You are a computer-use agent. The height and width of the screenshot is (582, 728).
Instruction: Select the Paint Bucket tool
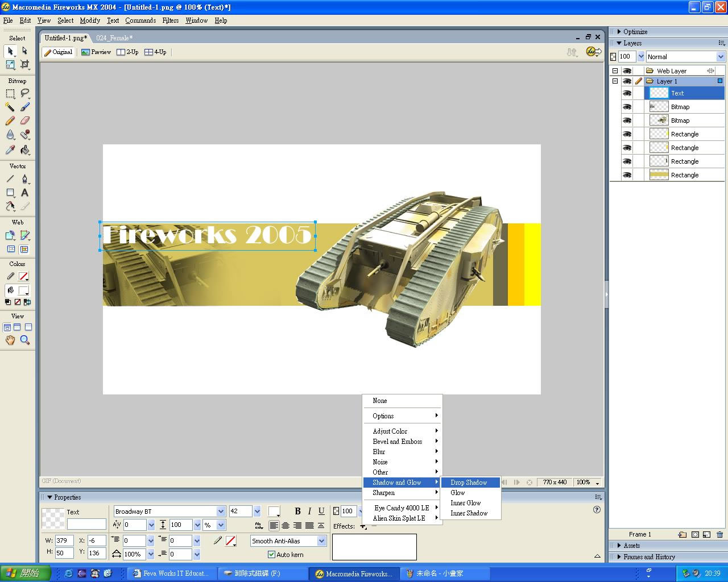(24, 150)
